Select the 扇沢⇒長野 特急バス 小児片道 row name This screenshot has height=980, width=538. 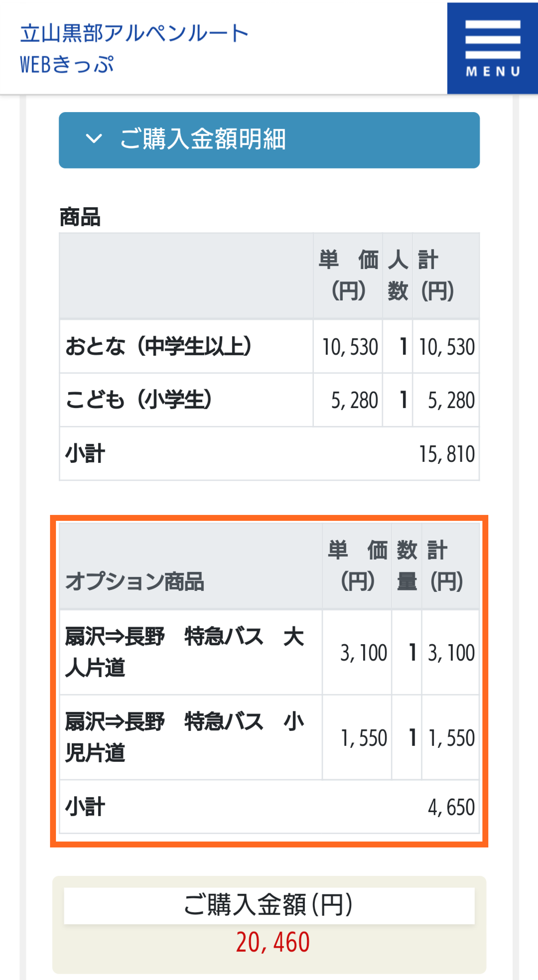pos(185,737)
